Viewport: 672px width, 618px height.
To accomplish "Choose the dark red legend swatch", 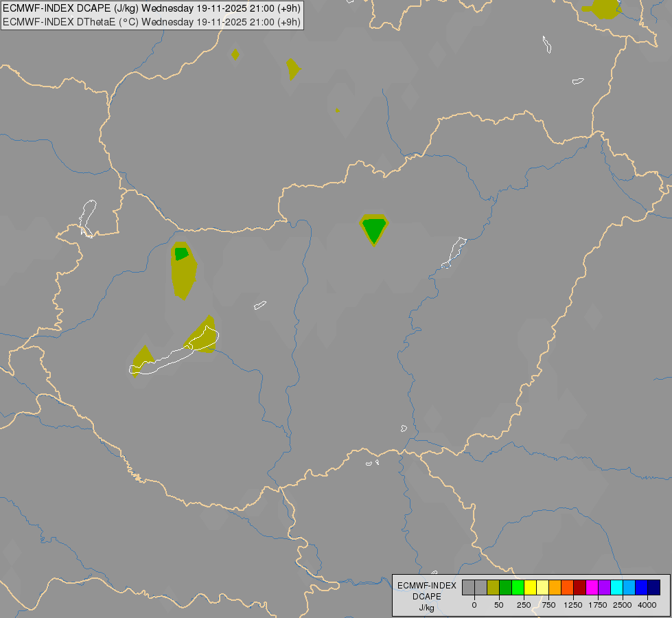I will [x=580, y=587].
